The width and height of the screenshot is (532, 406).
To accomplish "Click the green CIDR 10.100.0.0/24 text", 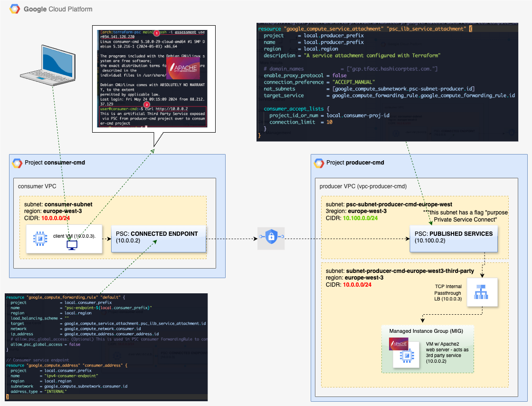I will (361, 218).
